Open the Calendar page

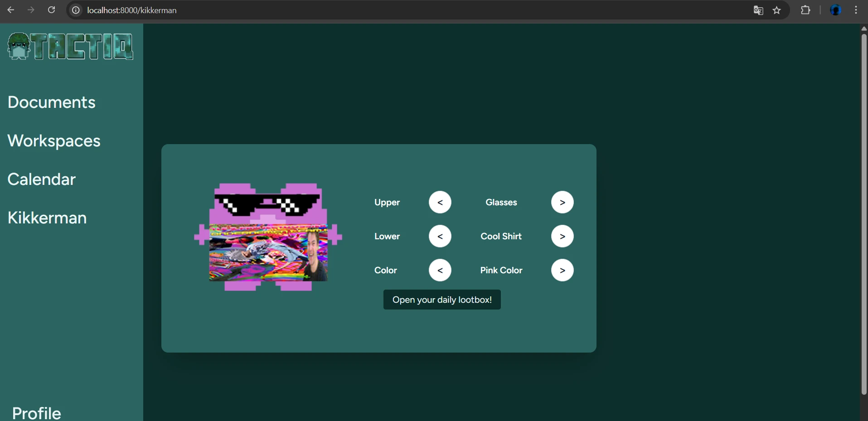[x=42, y=179]
